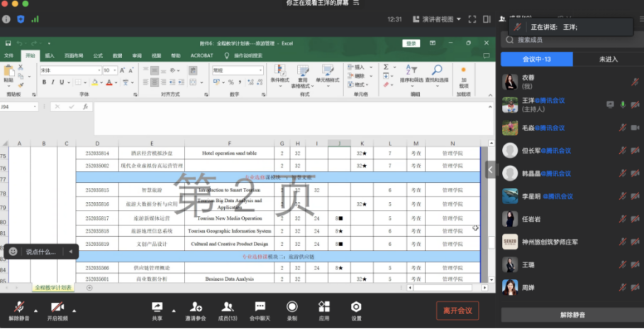Open the in-meeting chat icon
This screenshot has height=329, width=644.
pos(260,306)
